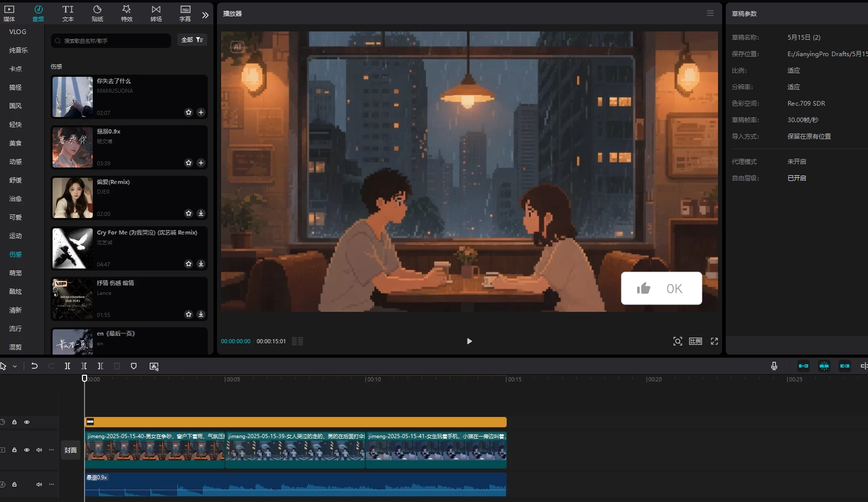
Task: Click the marker shield icon in timeline toolbar
Action: click(x=134, y=366)
